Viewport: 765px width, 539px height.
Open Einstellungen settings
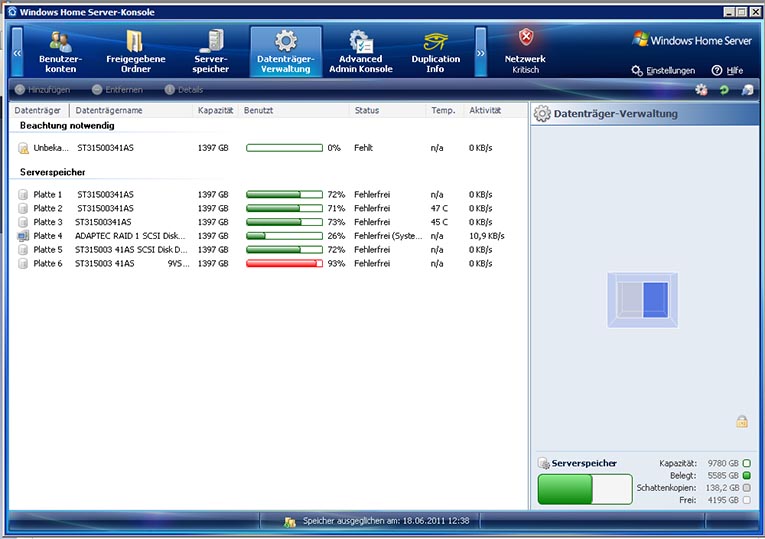(664, 71)
